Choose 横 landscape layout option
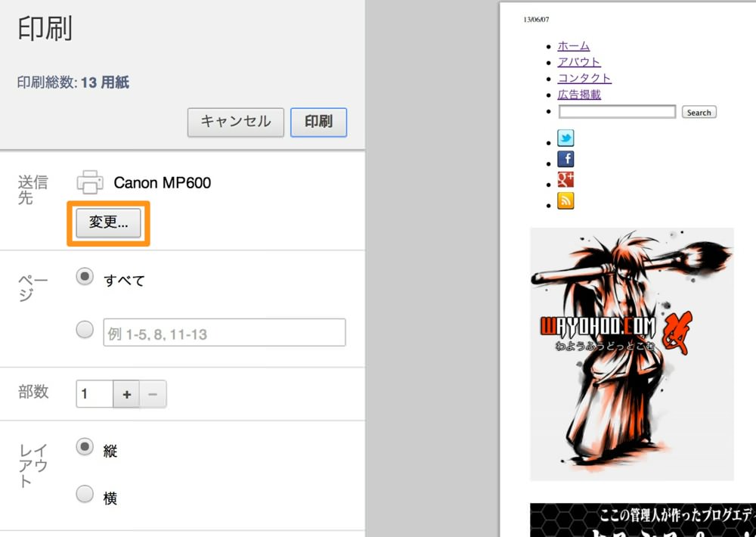Screen dimensions: 756x537 click(85, 494)
